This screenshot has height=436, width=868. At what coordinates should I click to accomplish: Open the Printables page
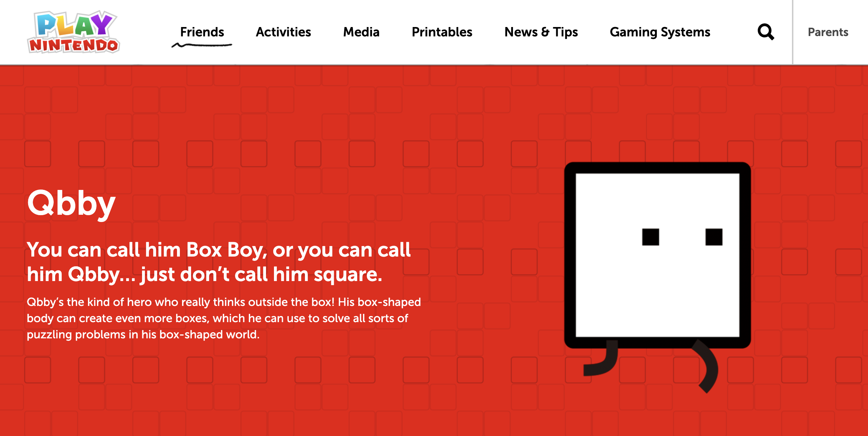click(442, 32)
